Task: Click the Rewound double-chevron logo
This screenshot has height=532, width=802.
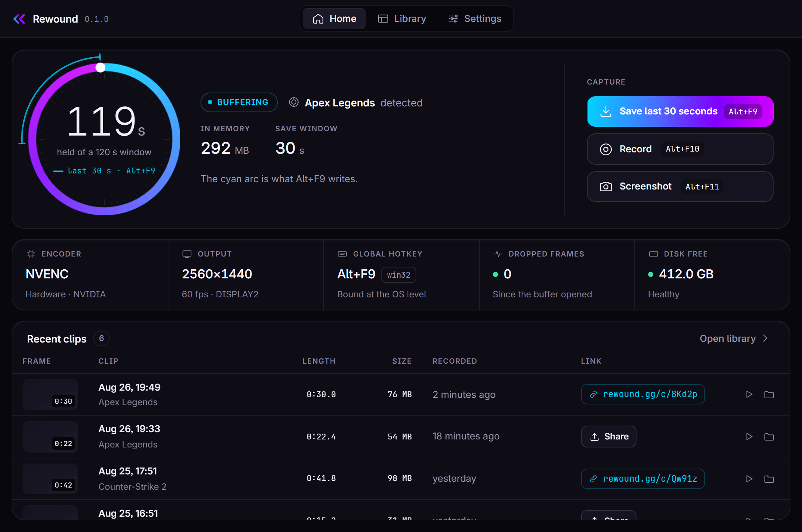Action: [19, 19]
